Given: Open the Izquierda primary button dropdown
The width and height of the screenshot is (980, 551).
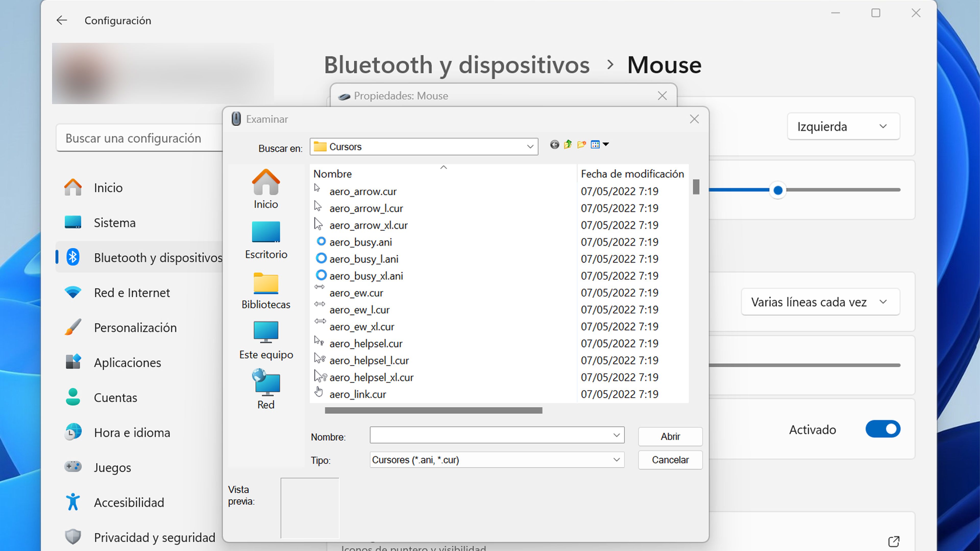Looking at the screenshot, I should click(843, 127).
